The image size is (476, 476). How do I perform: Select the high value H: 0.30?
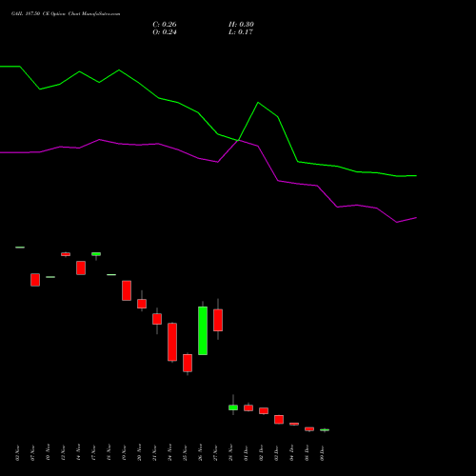(241, 25)
